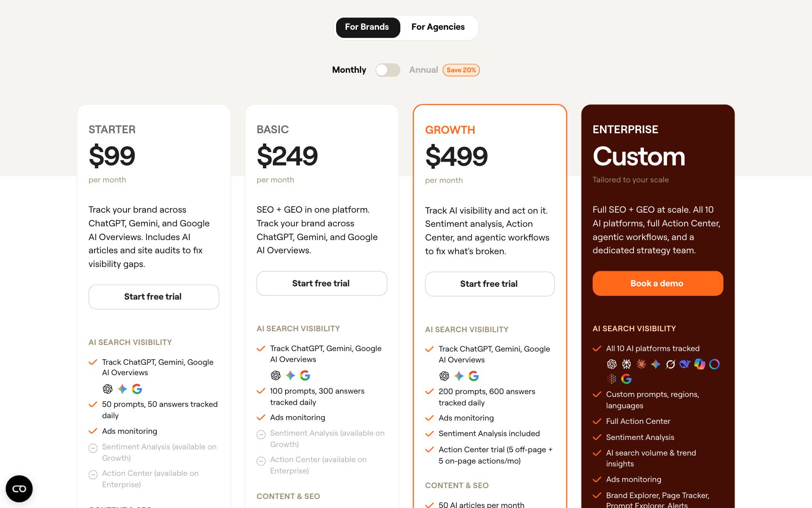Screen dimensions: 812x508
Task: Switch to the For Agencies tab
Action: (438, 27)
